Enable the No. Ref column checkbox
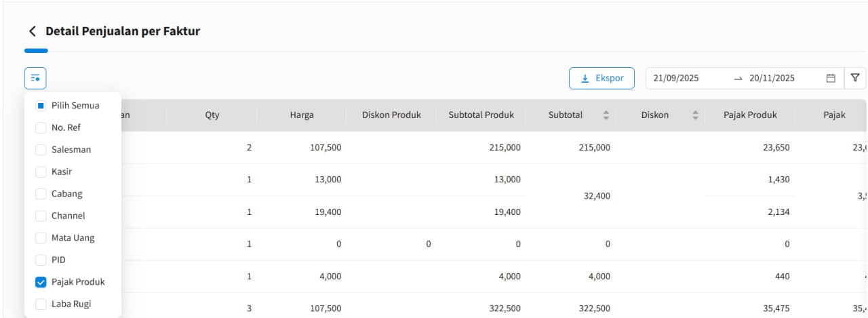The height and width of the screenshot is (318, 868). click(41, 127)
